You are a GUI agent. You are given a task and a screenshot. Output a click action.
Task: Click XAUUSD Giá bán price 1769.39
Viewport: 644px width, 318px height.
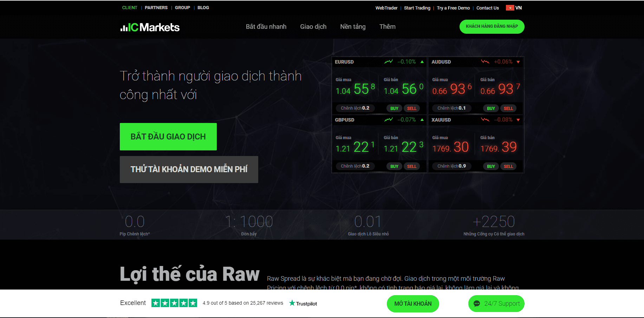pyautogui.click(x=499, y=147)
